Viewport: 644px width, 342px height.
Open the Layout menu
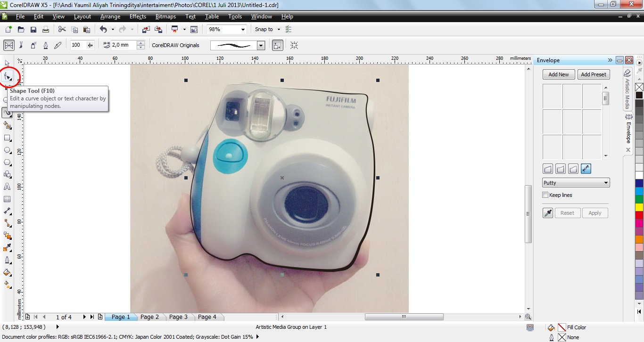pos(83,16)
